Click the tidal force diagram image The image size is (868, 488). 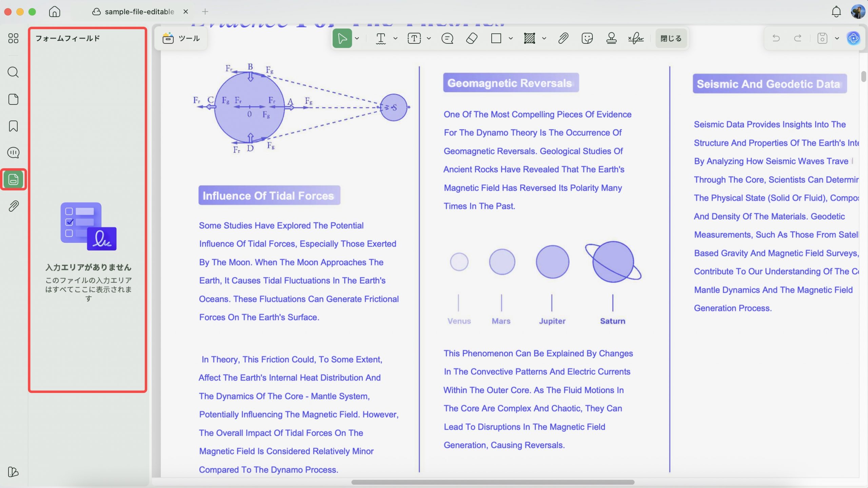tap(301, 108)
